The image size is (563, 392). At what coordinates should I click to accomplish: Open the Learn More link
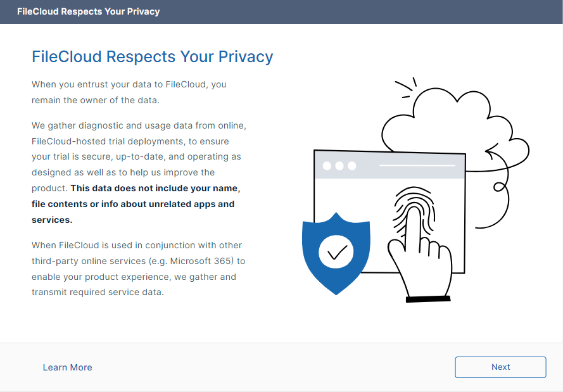pos(67,367)
